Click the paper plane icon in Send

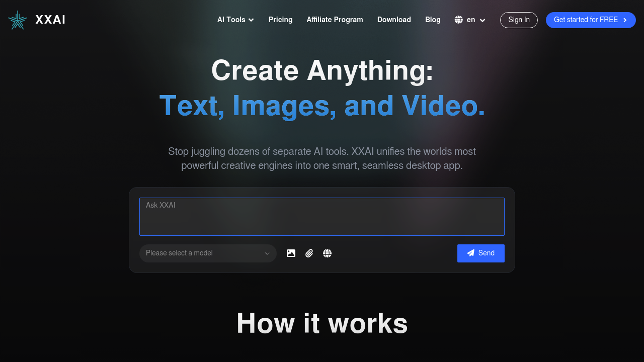tap(471, 253)
